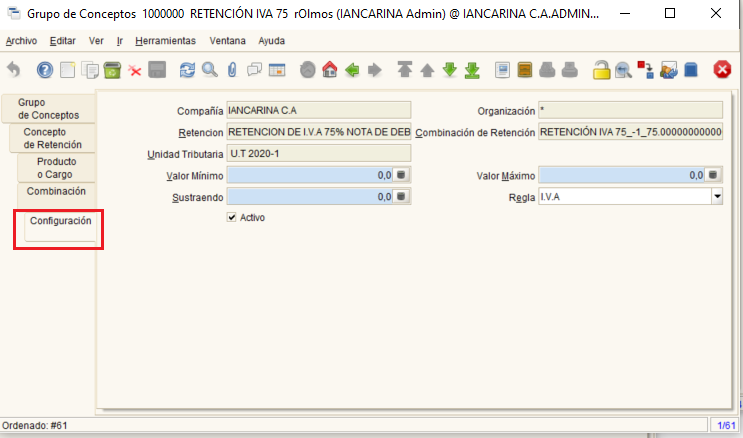The width and height of the screenshot is (743, 438).
Task: Click the active workflows icon
Action: (x=645, y=70)
